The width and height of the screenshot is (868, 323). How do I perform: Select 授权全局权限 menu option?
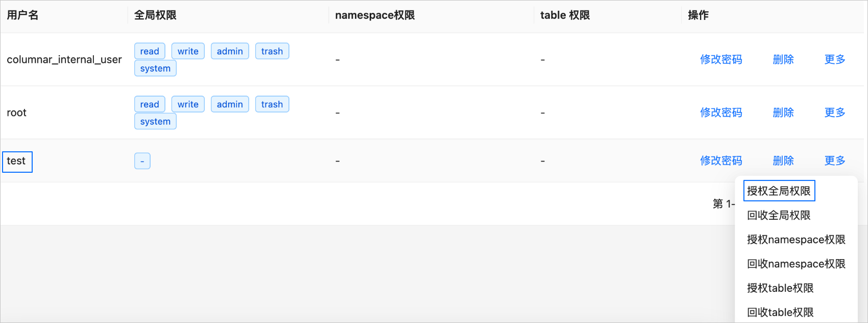779,191
